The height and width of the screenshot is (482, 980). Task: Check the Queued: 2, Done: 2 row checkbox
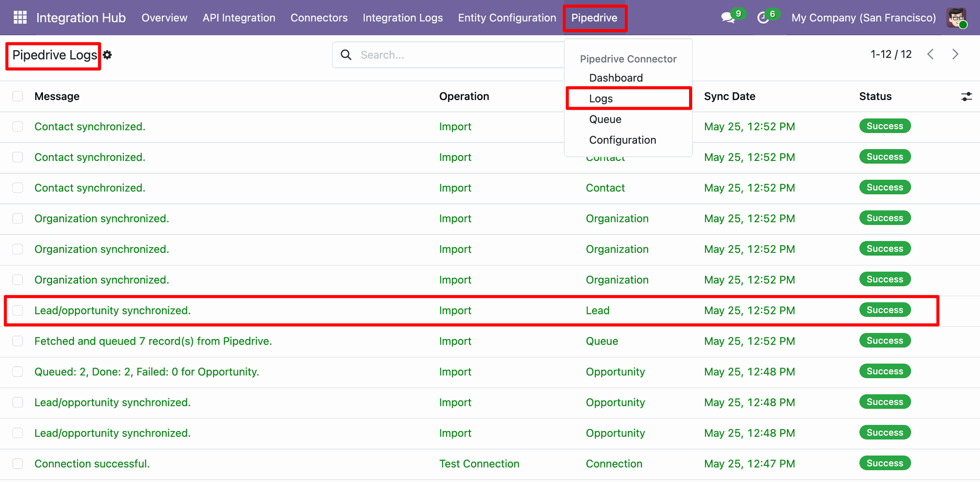[x=18, y=372]
